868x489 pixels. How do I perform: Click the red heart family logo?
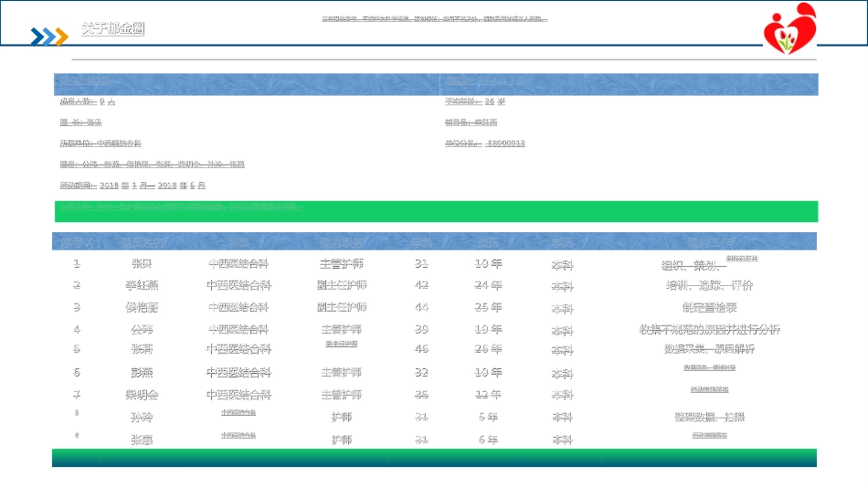pos(789,28)
